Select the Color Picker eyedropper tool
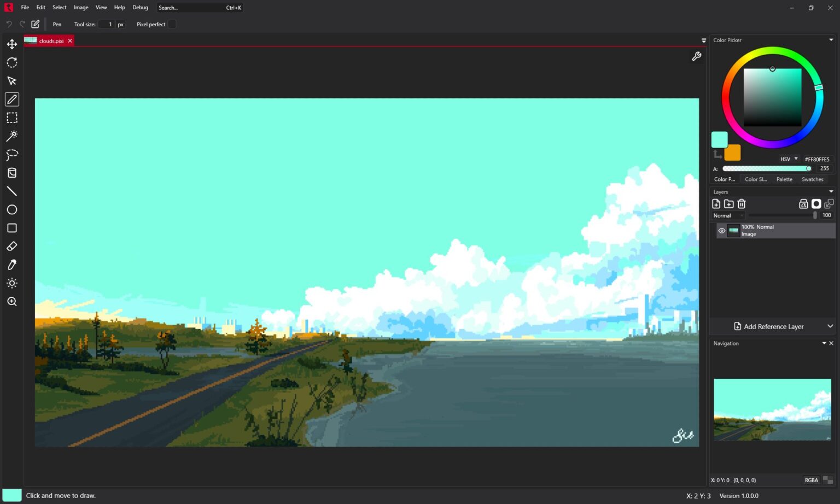This screenshot has width=840, height=504. [x=12, y=265]
